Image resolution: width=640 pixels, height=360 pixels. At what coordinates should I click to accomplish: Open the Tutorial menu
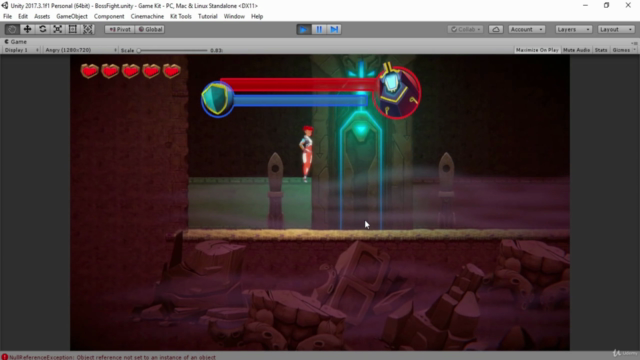point(207,16)
